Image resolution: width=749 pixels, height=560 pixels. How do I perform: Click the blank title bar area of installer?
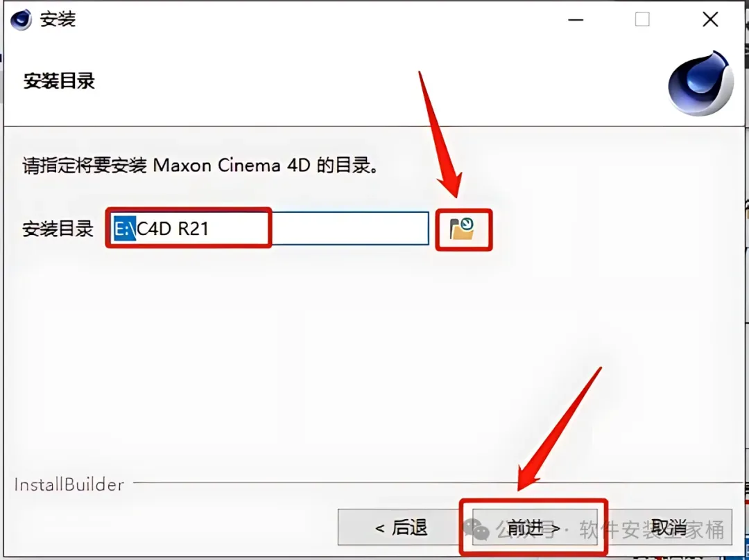[316, 19]
